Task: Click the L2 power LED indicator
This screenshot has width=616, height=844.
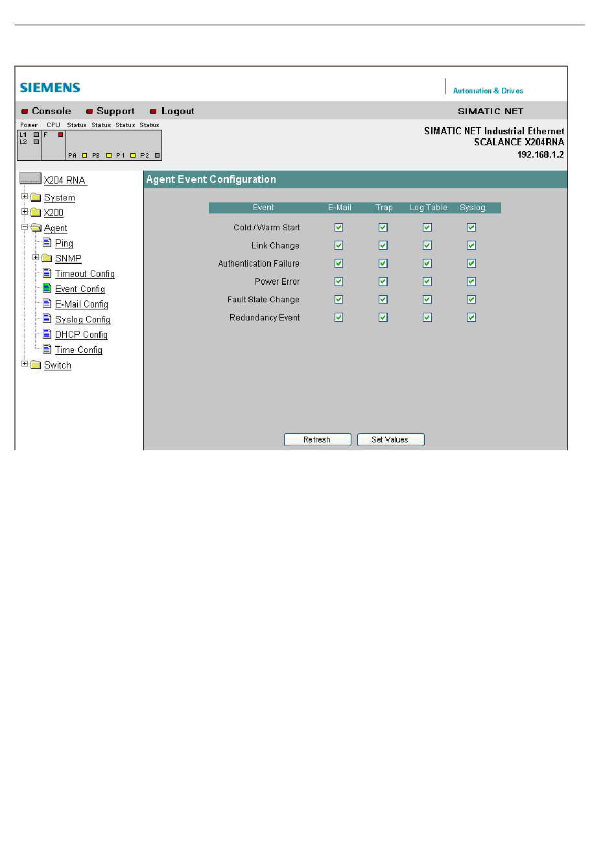Action: (x=36, y=141)
